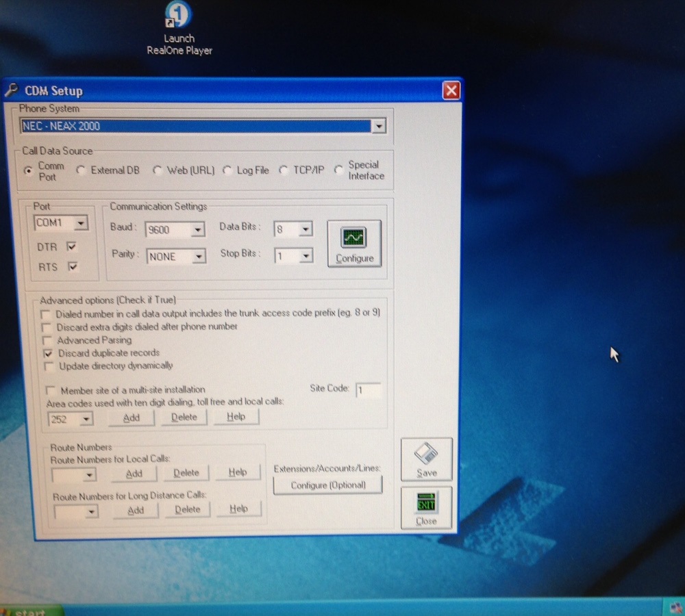Click Delete for Long Distance route numbers
The width and height of the screenshot is (685, 616).
click(x=187, y=510)
